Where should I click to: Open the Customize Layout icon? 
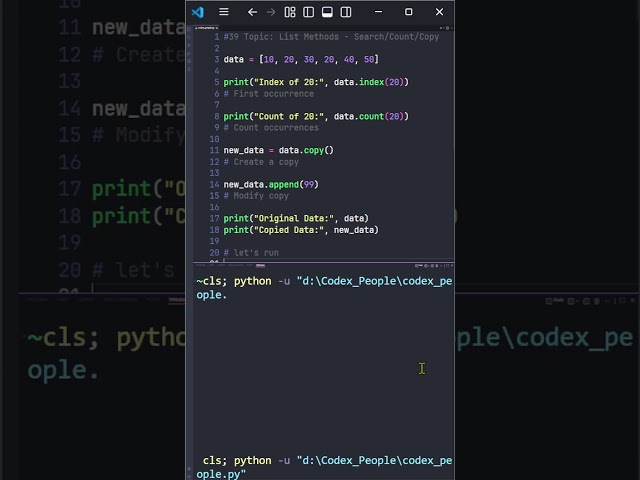coord(290,12)
